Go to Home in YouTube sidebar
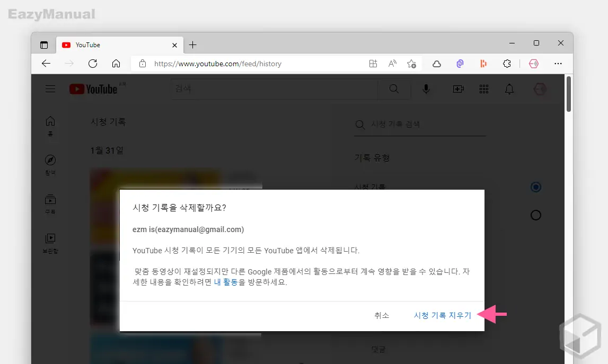The width and height of the screenshot is (608, 364). (50, 126)
